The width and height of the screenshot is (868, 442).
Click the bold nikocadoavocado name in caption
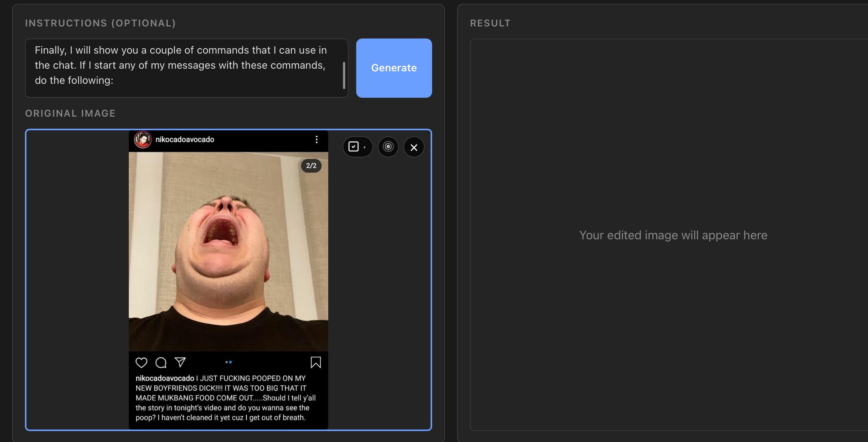[165, 378]
